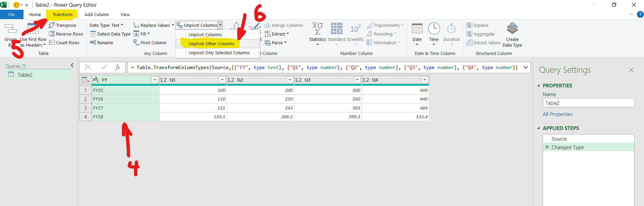
Task: Open the Q1 column filter dropdown
Action: click(222, 80)
